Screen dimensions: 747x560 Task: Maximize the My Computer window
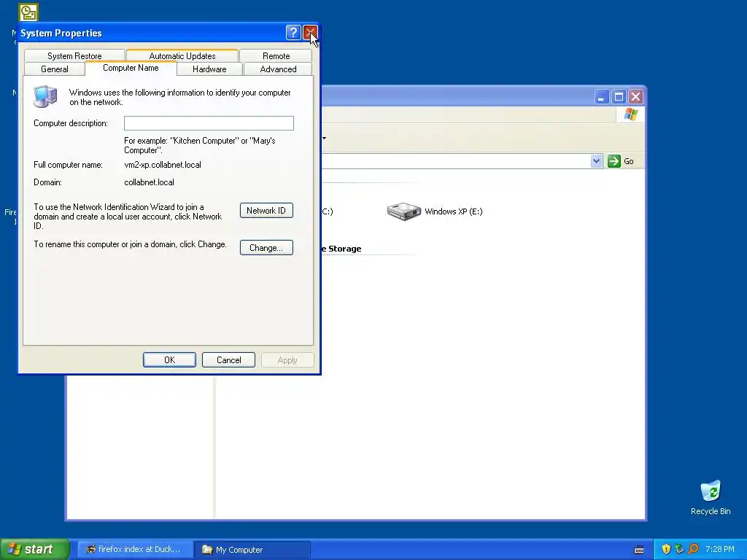pos(619,97)
